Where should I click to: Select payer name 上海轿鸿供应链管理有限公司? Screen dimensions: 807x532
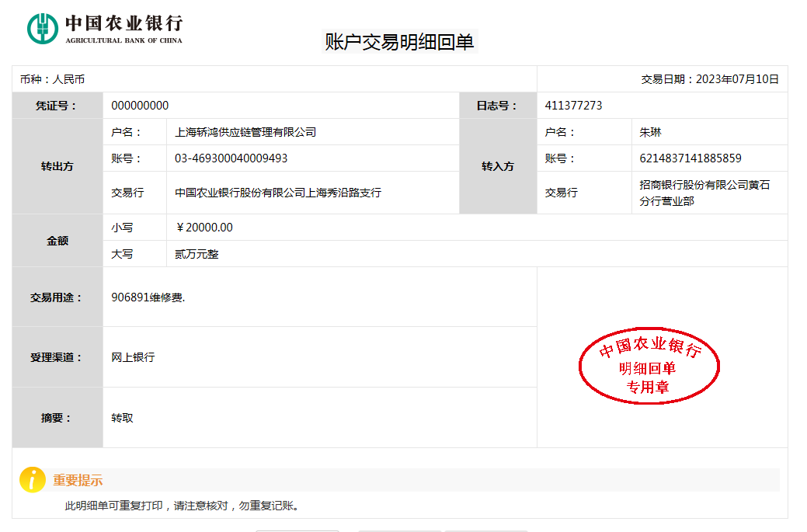tap(245, 132)
